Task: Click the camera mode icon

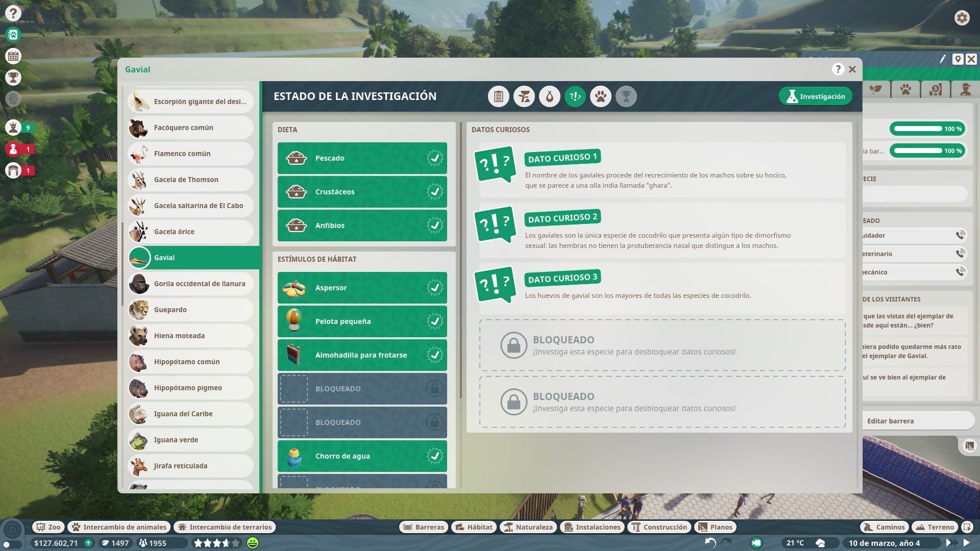Action: 756,542
